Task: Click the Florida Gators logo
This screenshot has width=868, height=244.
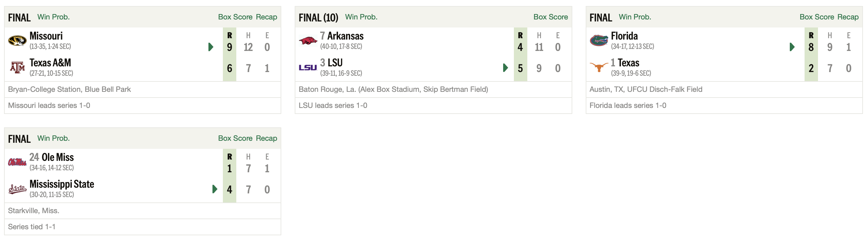Action: point(599,41)
